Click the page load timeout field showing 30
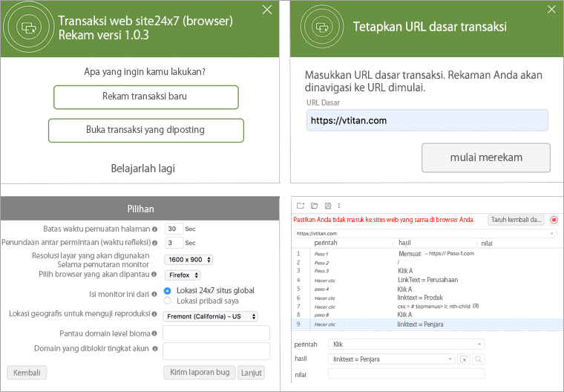The height and width of the screenshot is (392, 564). tap(174, 229)
